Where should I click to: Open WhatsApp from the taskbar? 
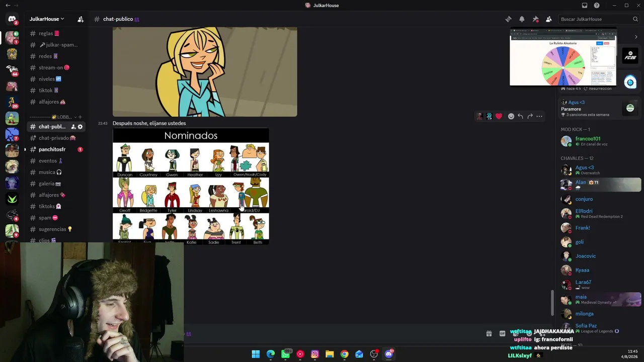[x=285, y=354]
